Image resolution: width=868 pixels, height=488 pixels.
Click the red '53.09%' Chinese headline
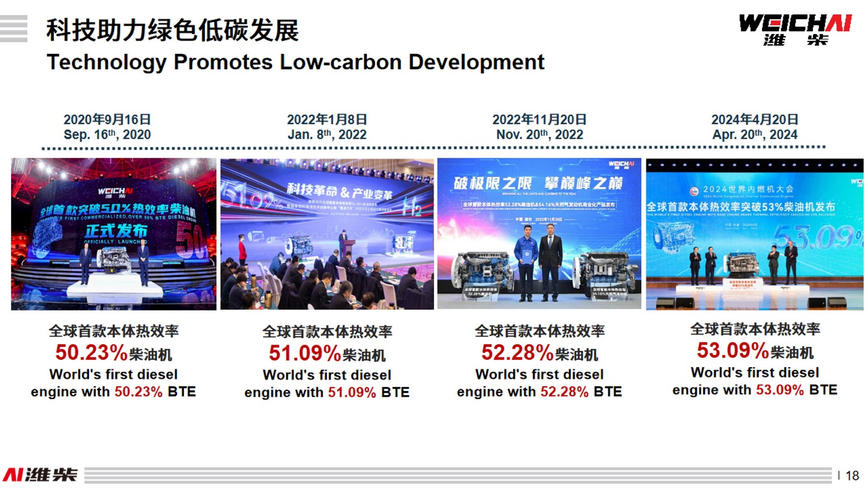[733, 350]
